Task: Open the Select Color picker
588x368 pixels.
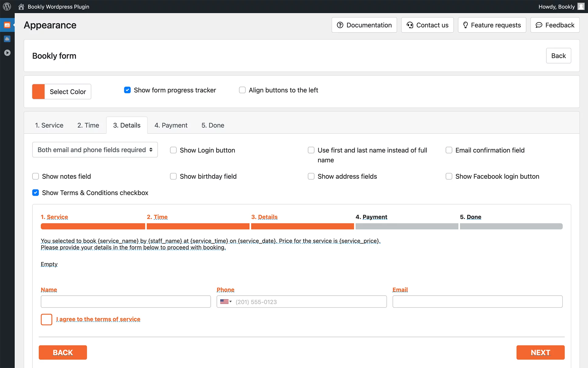Action: tap(68, 92)
